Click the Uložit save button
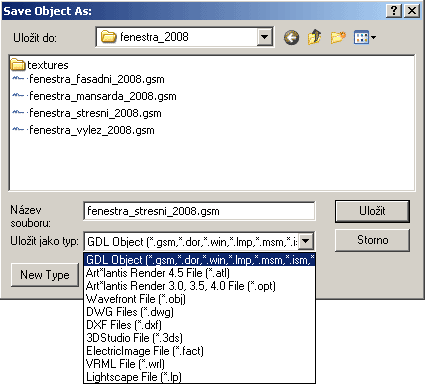 [x=372, y=211]
